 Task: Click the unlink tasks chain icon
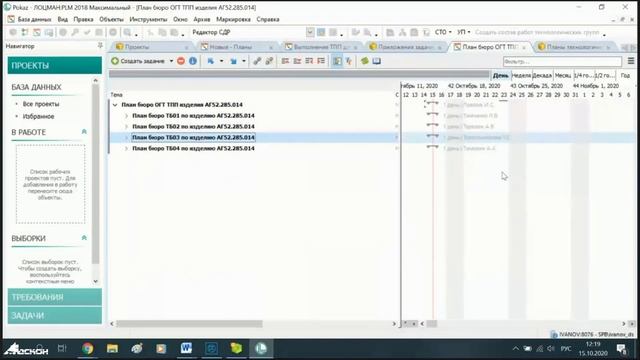pos(269,61)
